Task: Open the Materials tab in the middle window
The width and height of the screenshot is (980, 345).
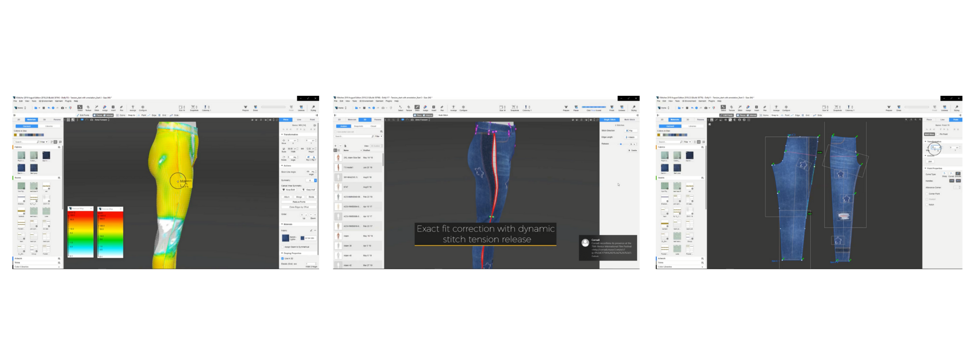Action: [x=352, y=120]
